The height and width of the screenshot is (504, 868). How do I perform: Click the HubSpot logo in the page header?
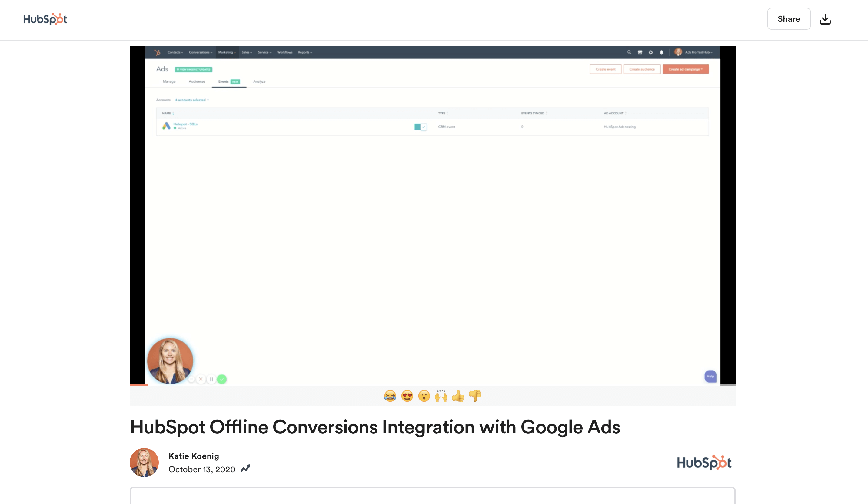point(45,19)
